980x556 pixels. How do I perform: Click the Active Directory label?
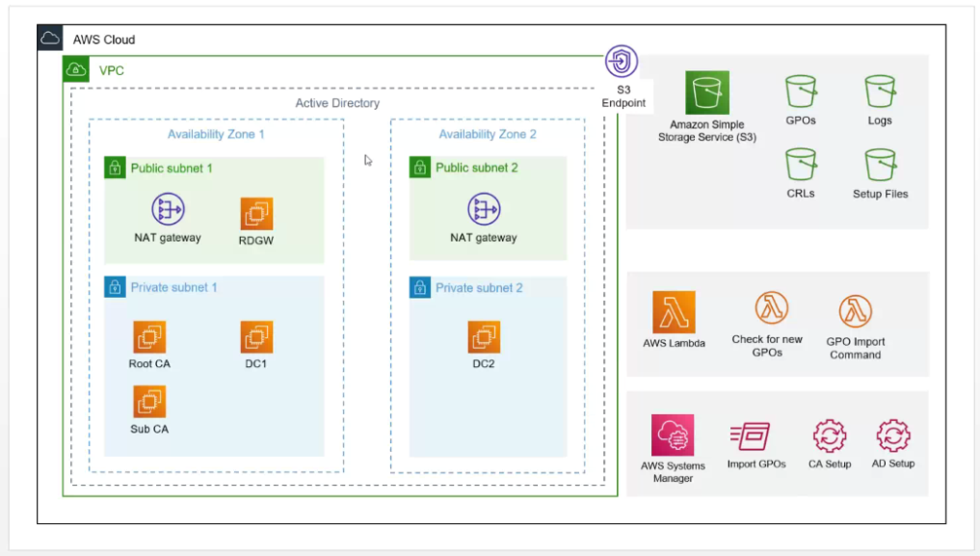pos(337,103)
